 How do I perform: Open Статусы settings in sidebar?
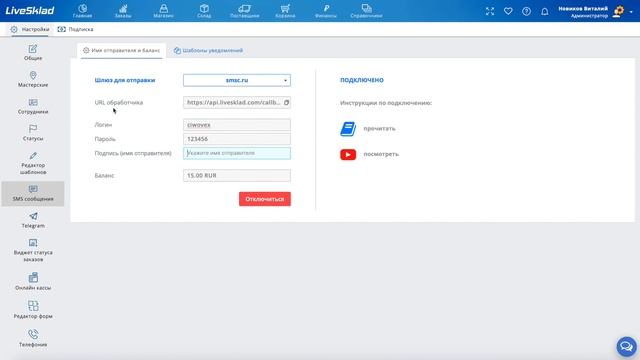pyautogui.click(x=33, y=133)
